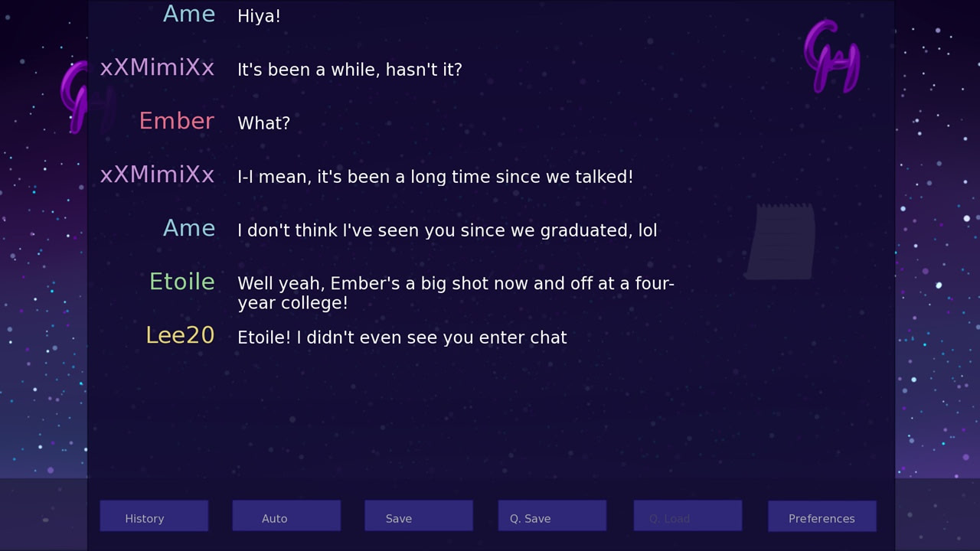This screenshot has width=980, height=551.
Task: Click the faded notepad icon
Action: [x=780, y=241]
